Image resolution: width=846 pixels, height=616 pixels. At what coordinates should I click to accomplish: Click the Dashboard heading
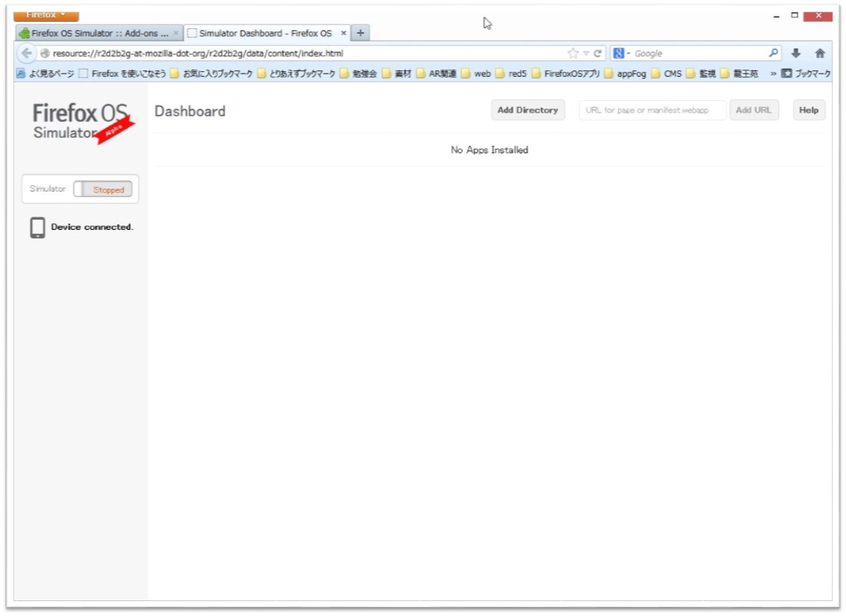[x=190, y=111]
